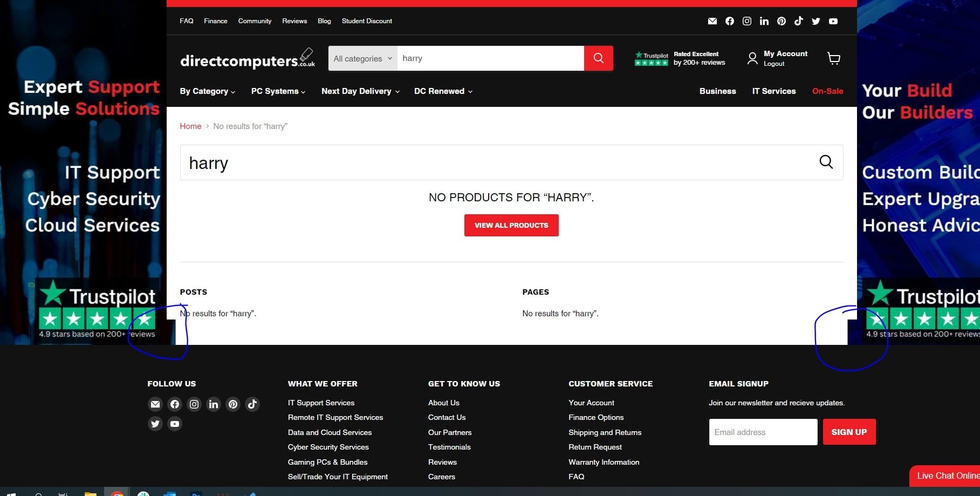This screenshot has height=496, width=980.
Task: Click the directcomputers.co.uk logo
Action: pos(248,59)
